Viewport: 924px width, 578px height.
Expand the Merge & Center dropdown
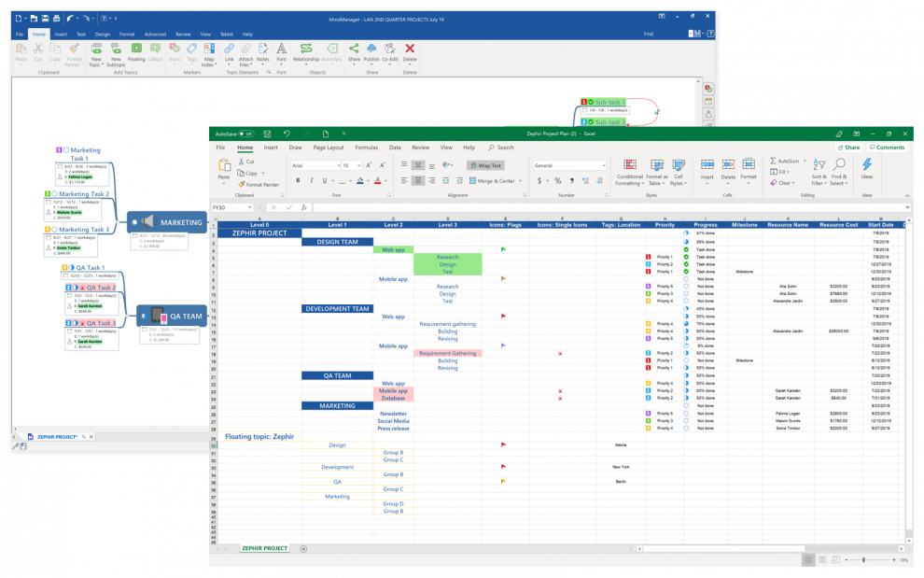(521, 179)
